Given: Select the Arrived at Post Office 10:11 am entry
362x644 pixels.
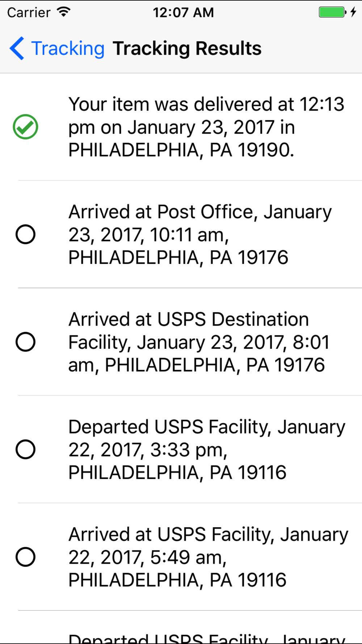Looking at the screenshot, I should coord(200,235).
